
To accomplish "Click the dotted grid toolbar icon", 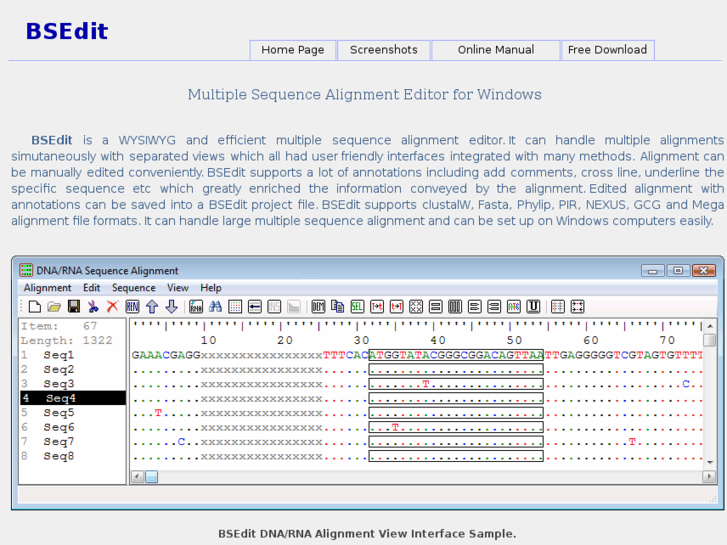I will pos(235,307).
